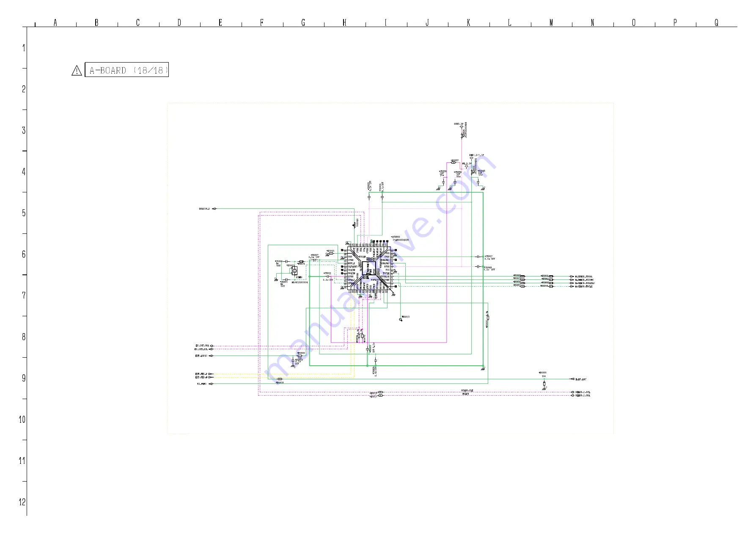Click column header letter 'G'
This screenshot has height=534, width=756.
pos(303,22)
